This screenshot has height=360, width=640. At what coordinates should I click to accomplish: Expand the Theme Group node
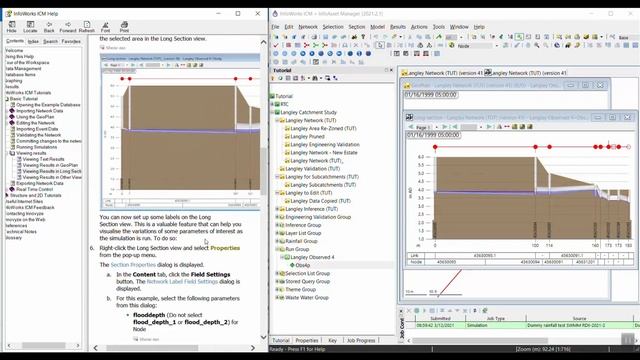[x=277, y=290]
